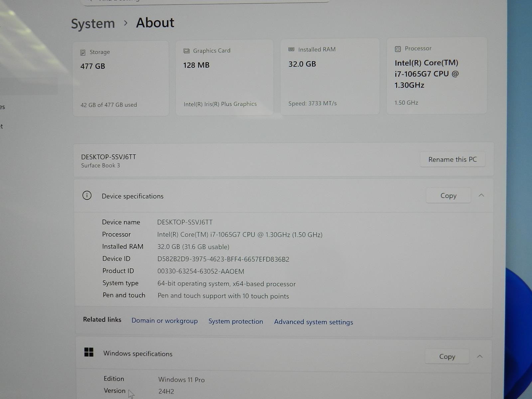Click the Surface Book 3 model label
The height and width of the screenshot is (399, 532).
(100, 165)
